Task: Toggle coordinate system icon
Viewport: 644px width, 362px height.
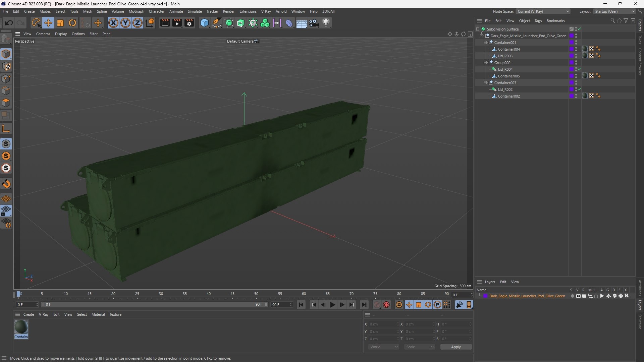Action: click(x=150, y=23)
